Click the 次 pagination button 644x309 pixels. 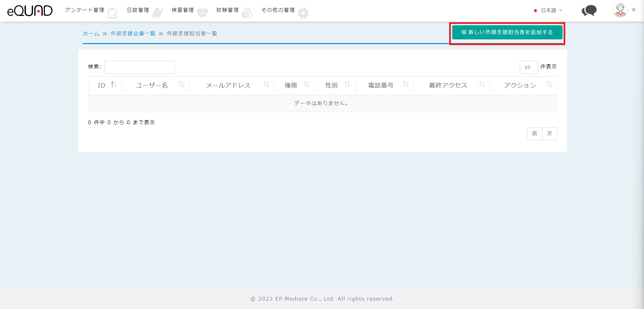[x=549, y=134]
